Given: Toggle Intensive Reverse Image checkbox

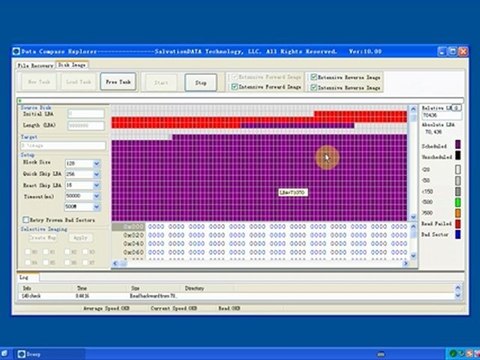Looking at the screenshot, I should [x=313, y=87].
